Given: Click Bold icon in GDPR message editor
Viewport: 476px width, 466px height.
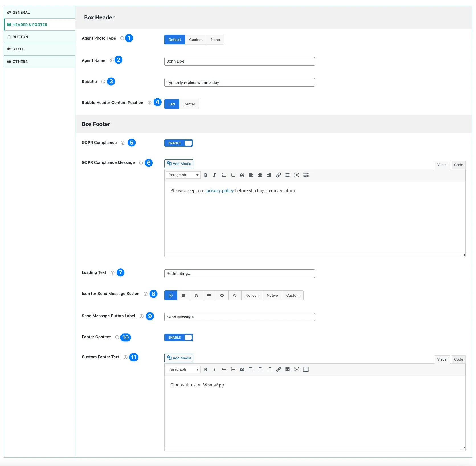Looking at the screenshot, I should [205, 175].
